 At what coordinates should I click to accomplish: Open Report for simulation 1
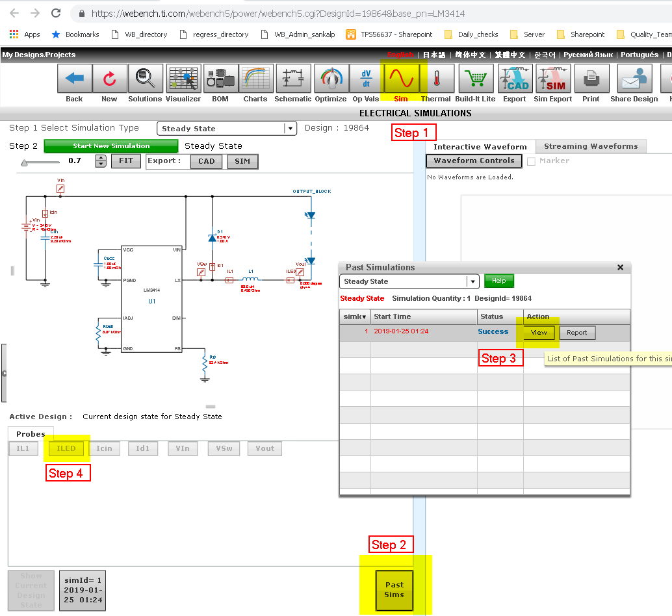click(x=577, y=333)
